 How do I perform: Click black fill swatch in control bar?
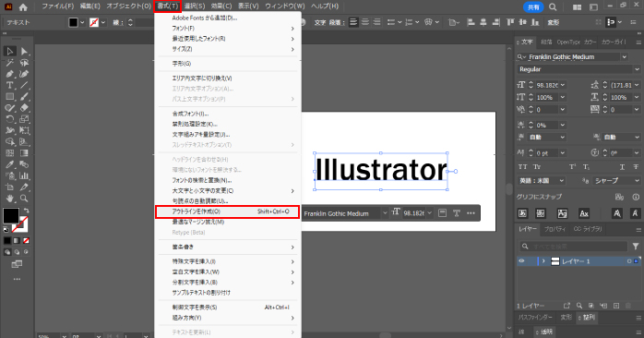point(73,22)
